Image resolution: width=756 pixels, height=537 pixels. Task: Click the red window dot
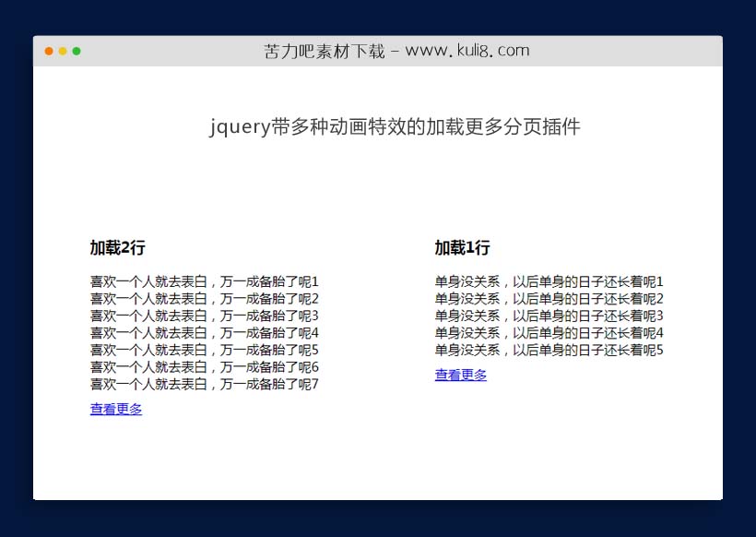tap(48, 52)
